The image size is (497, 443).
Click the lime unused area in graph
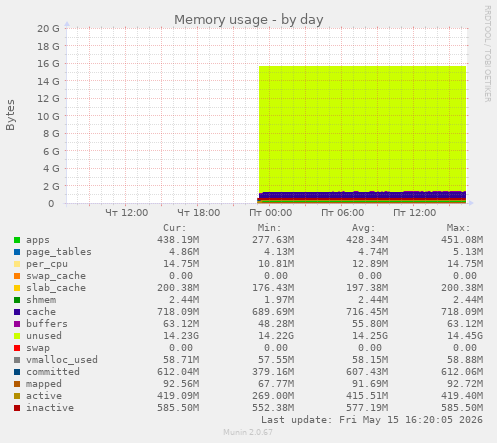pyautogui.click(x=362, y=128)
